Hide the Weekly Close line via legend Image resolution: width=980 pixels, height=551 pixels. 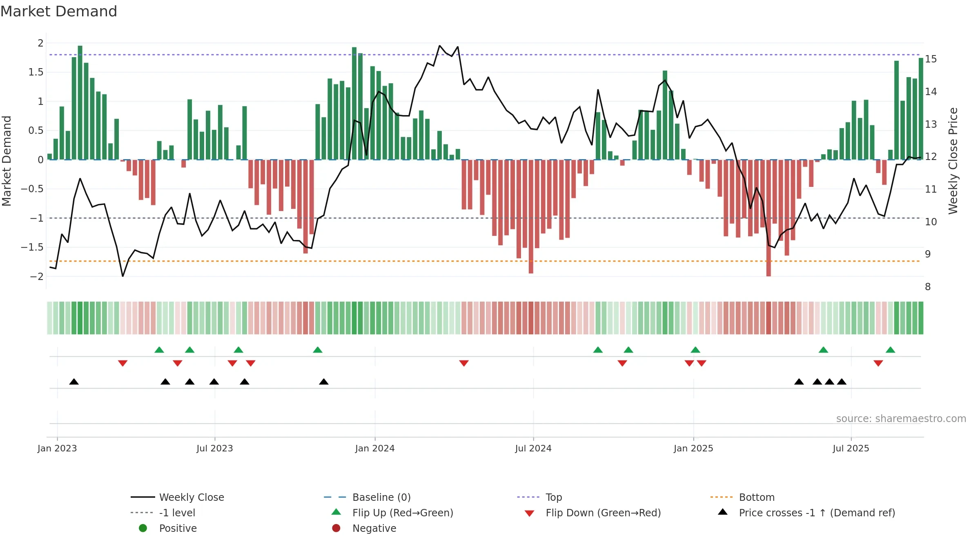177,497
